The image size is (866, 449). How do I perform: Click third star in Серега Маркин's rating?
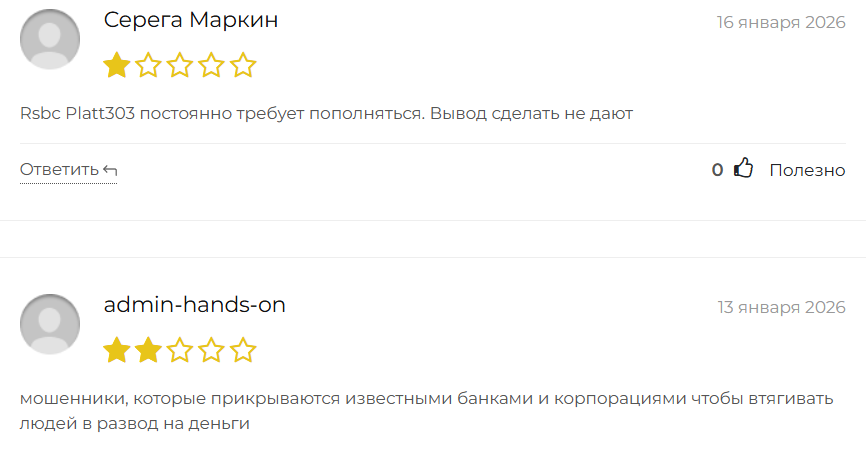click(x=180, y=66)
